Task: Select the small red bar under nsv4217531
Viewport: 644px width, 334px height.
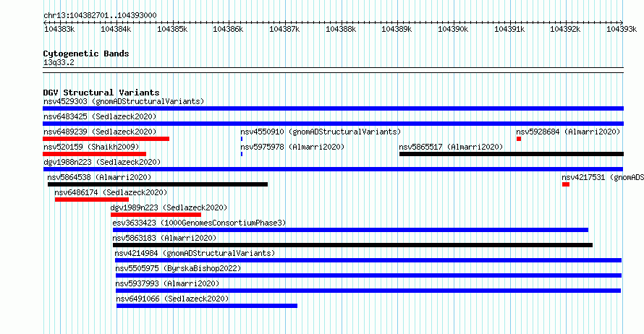Action: point(566,184)
